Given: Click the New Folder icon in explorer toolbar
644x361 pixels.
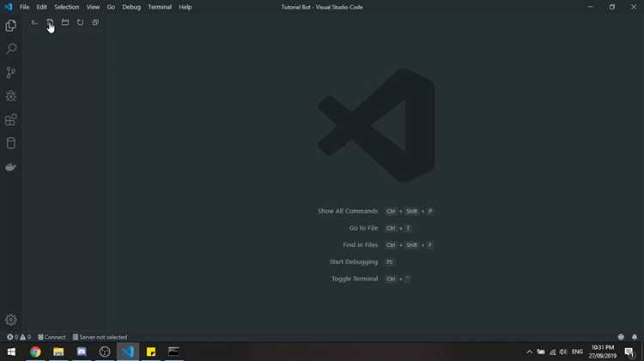Looking at the screenshot, I should point(65,22).
